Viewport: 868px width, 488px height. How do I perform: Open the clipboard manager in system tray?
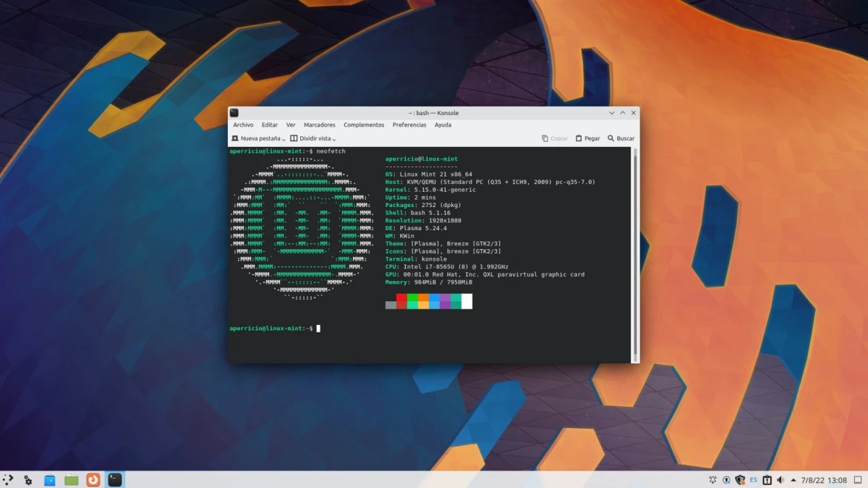pyautogui.click(x=767, y=479)
